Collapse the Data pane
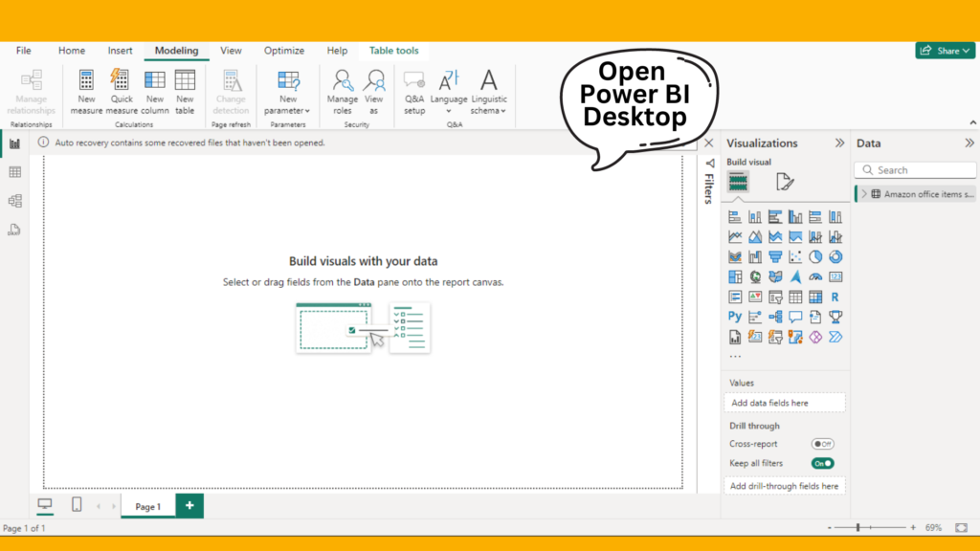The image size is (980, 551). [x=969, y=143]
